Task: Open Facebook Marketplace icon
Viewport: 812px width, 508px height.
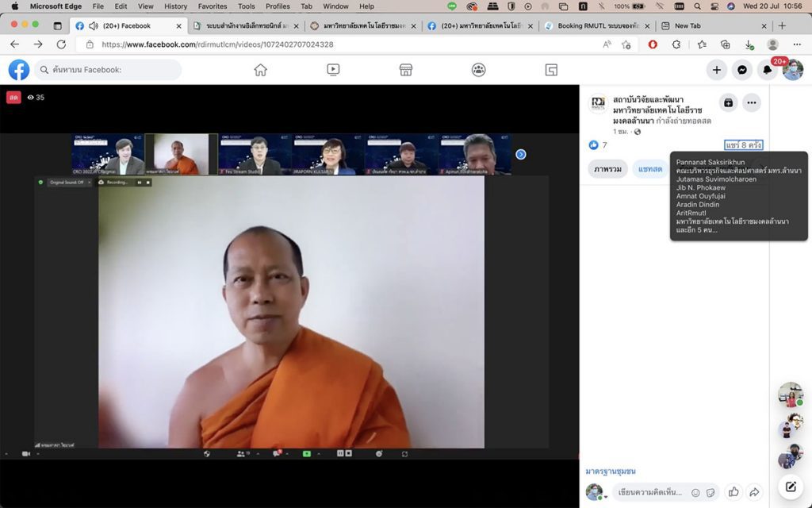Action: 406,70
